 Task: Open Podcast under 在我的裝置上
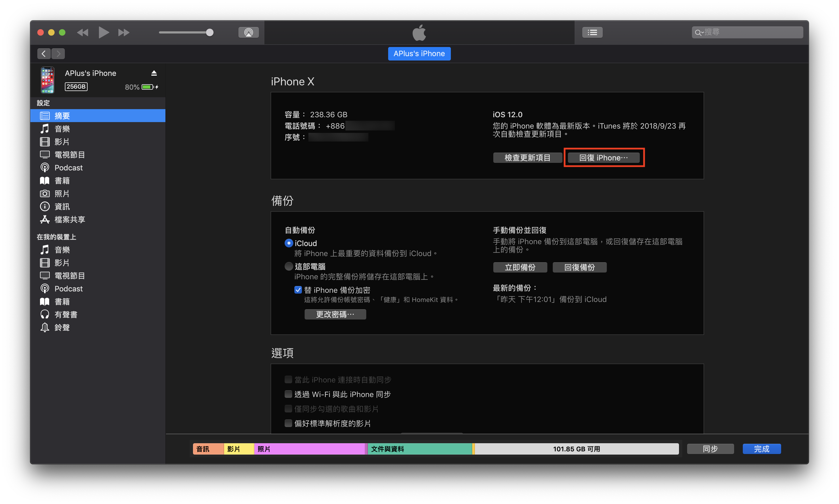pos(98,289)
